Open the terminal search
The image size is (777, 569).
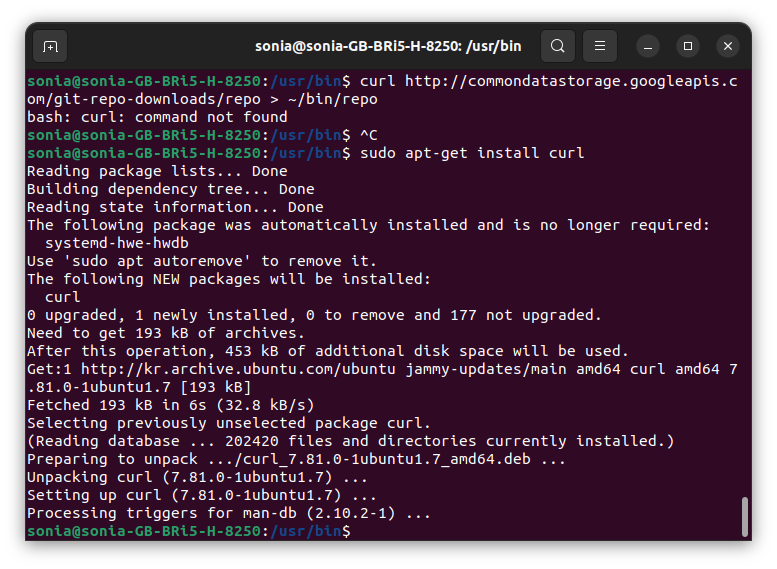pyautogui.click(x=557, y=47)
